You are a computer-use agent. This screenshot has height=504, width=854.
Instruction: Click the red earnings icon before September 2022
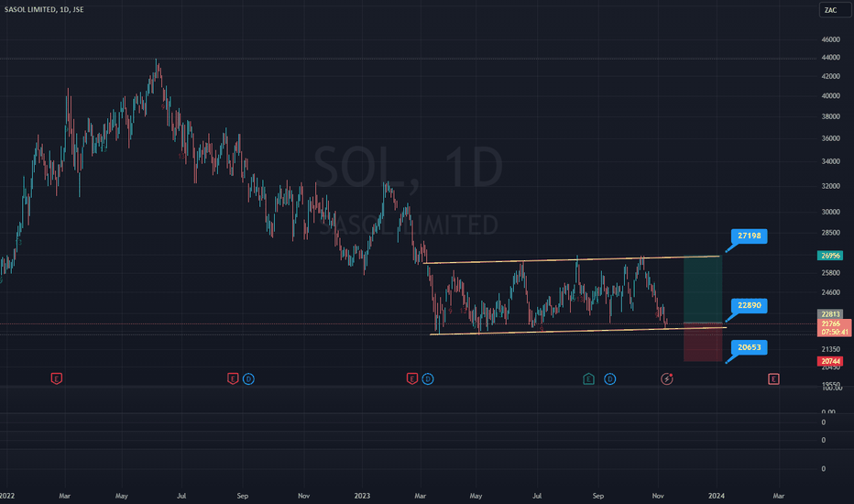[x=233, y=378]
